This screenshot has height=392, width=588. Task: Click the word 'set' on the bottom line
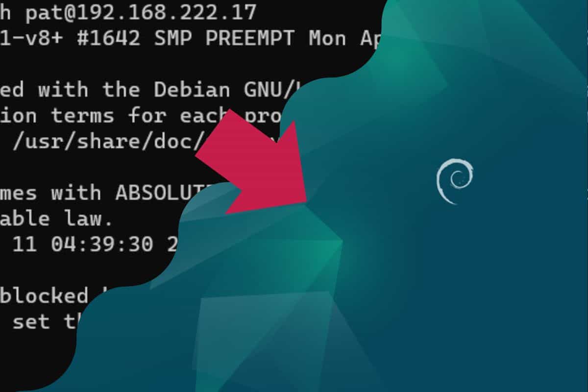pyautogui.click(x=31, y=321)
